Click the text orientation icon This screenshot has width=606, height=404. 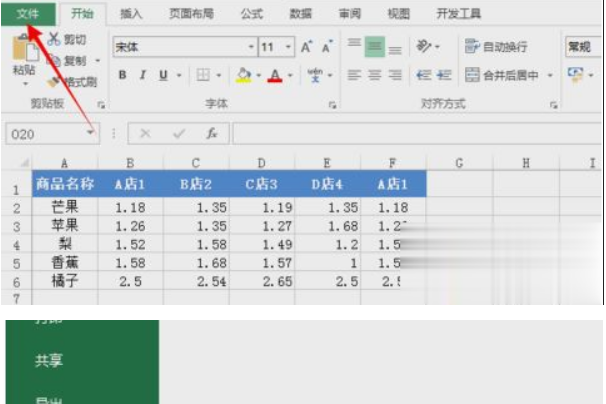(424, 47)
